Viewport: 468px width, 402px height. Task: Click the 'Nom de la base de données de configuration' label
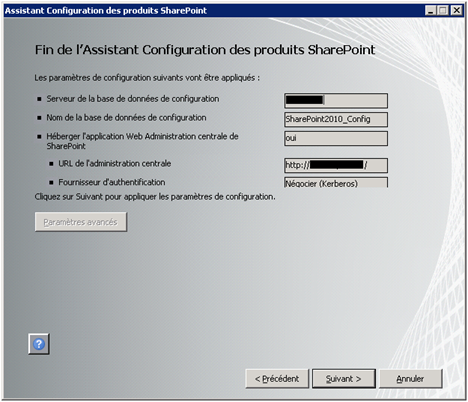click(x=126, y=118)
